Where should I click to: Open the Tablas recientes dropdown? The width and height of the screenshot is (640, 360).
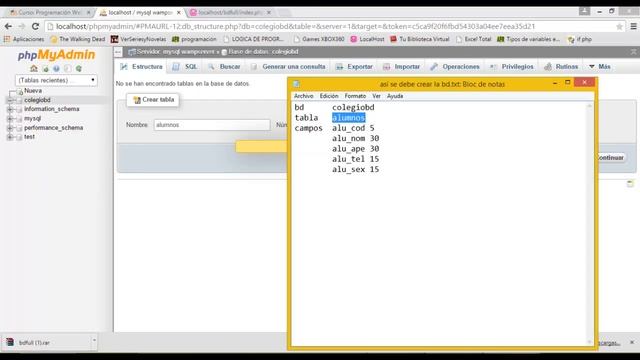56,80
